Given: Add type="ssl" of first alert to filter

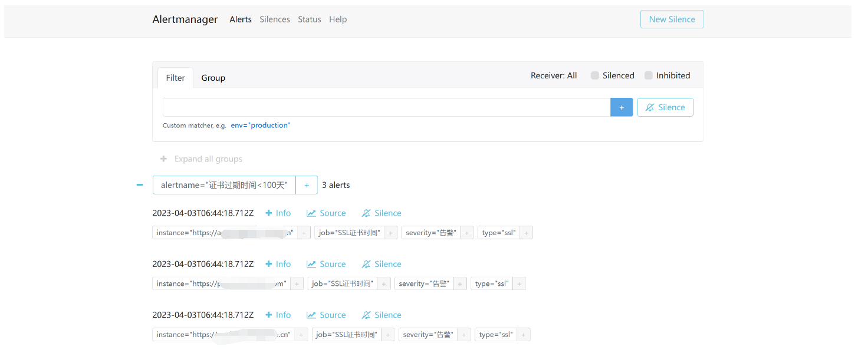Looking at the screenshot, I should (x=526, y=233).
